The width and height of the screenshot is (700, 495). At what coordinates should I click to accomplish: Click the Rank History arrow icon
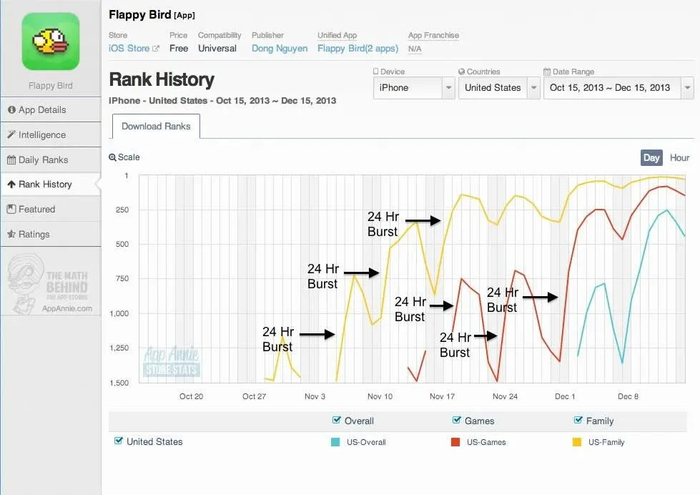click(x=11, y=185)
